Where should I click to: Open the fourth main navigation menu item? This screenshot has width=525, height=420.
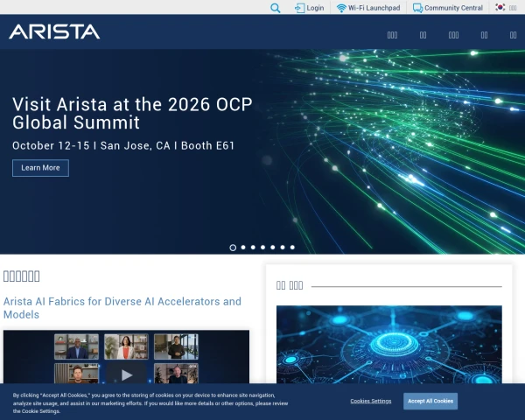click(484, 35)
